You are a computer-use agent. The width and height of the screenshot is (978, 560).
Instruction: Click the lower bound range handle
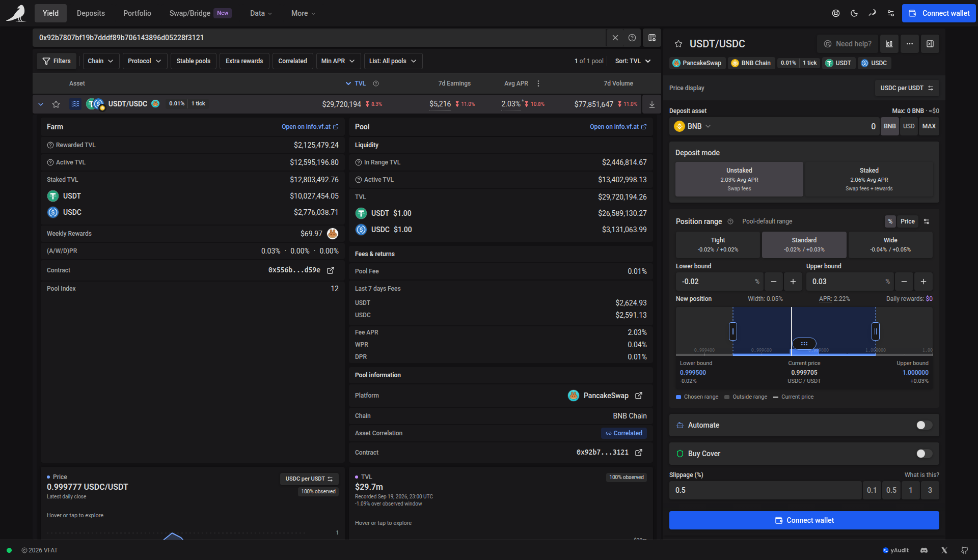[733, 331]
